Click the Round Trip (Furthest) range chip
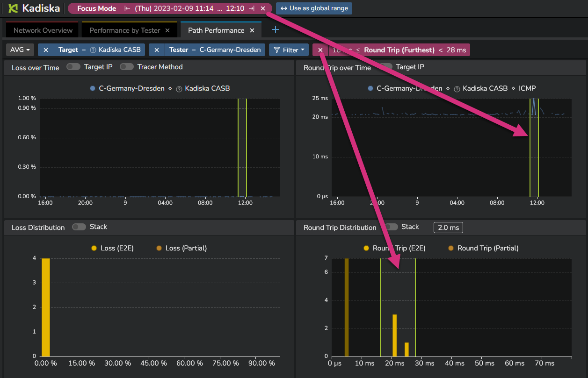Viewport: 588px width, 378px height. click(399, 50)
